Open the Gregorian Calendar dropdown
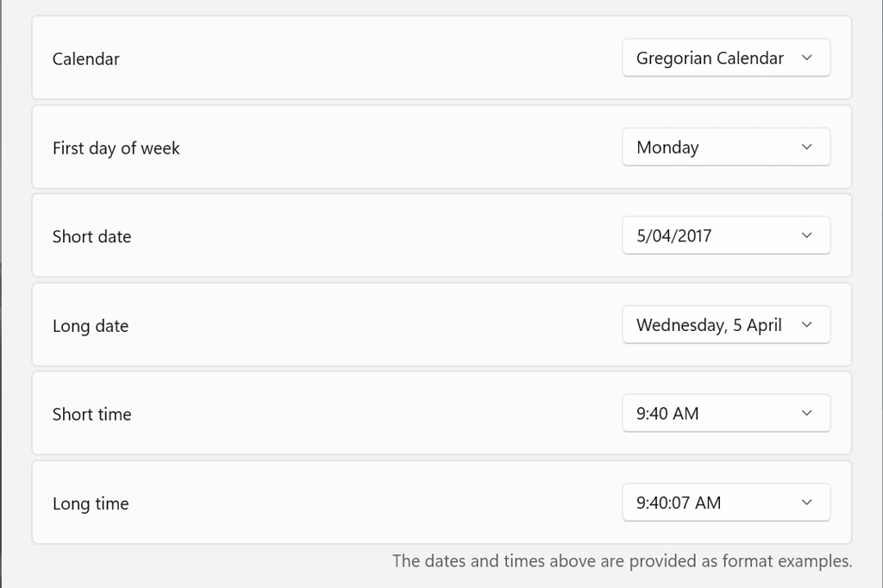 click(x=725, y=58)
